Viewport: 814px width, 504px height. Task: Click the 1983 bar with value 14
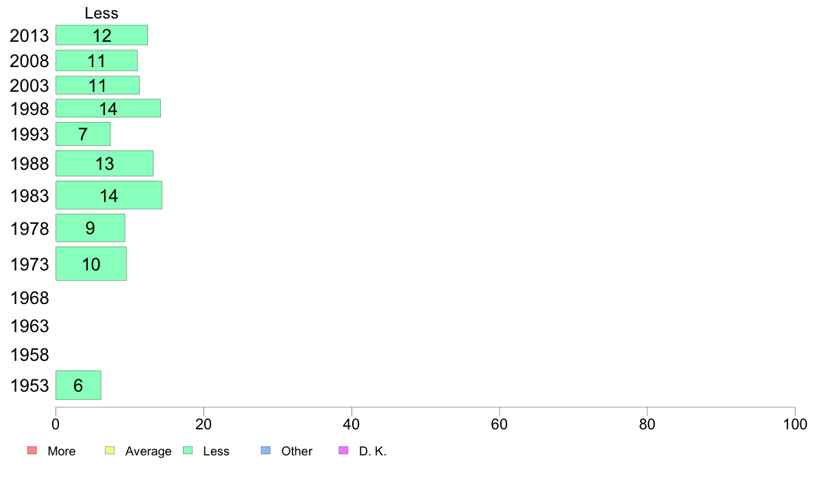pos(109,195)
